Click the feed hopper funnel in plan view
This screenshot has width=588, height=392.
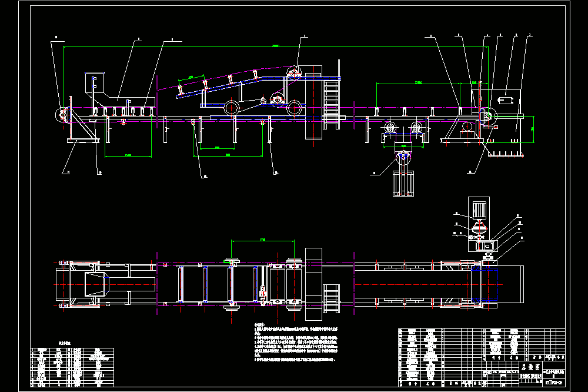(x=96, y=284)
